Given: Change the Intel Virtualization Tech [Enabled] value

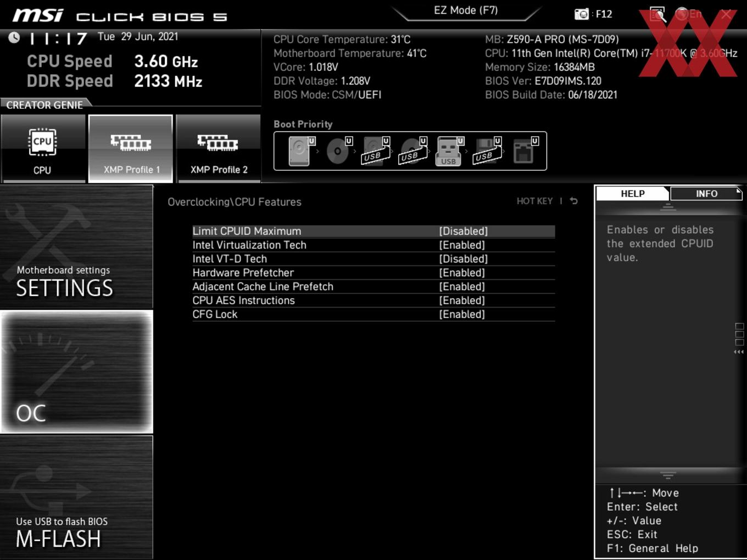Looking at the screenshot, I should 462,245.
